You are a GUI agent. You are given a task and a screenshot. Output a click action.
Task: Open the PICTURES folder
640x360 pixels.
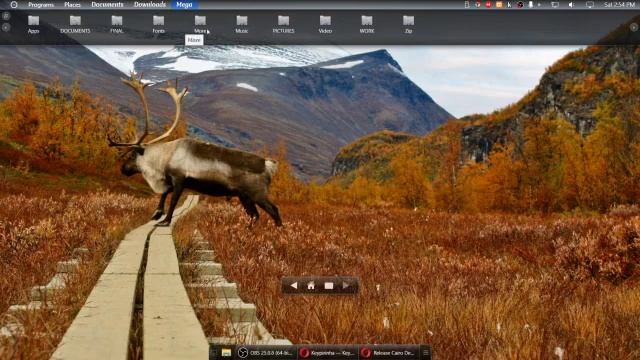pyautogui.click(x=283, y=24)
